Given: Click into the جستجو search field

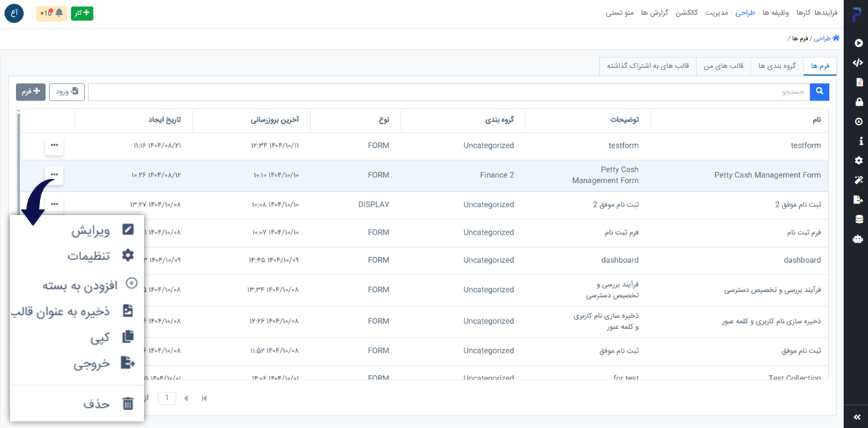Looking at the screenshot, I should click(449, 92).
